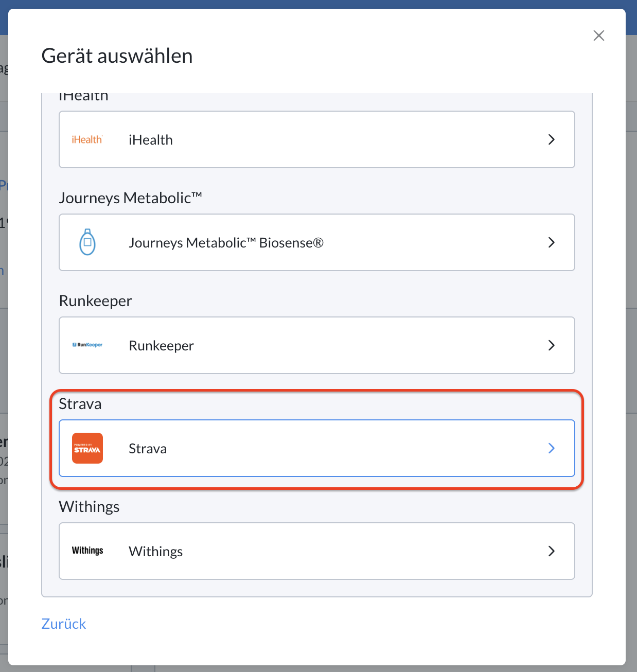
Task: Click the Runkeeper section heading
Action: pos(96,301)
